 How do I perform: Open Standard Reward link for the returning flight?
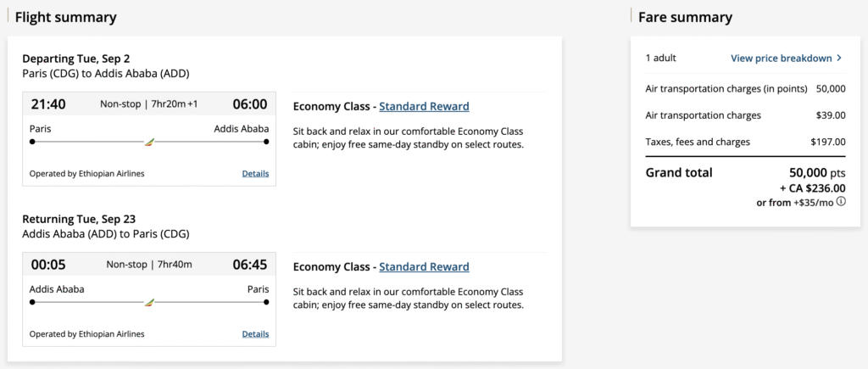click(x=424, y=266)
